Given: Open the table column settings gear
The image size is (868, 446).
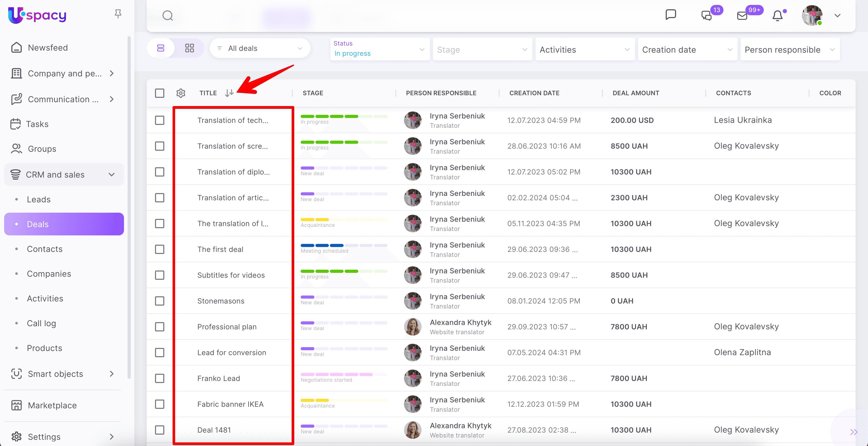Looking at the screenshot, I should tap(181, 93).
